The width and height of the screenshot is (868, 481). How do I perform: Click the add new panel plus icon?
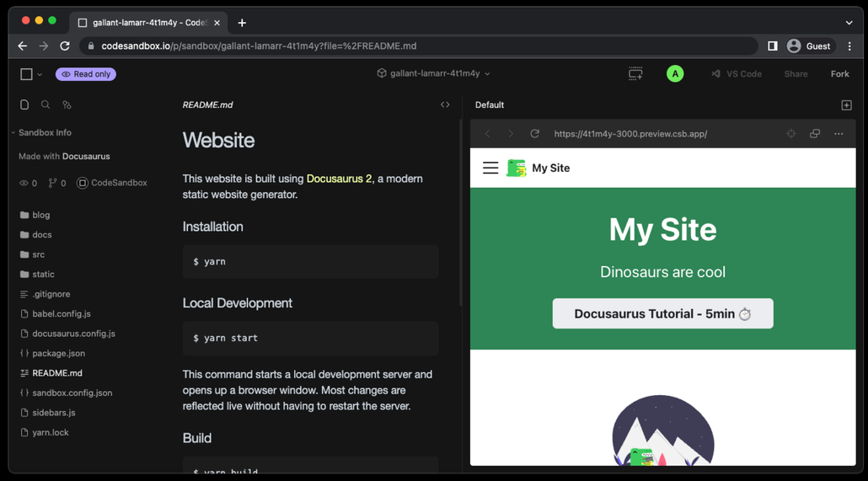(846, 105)
